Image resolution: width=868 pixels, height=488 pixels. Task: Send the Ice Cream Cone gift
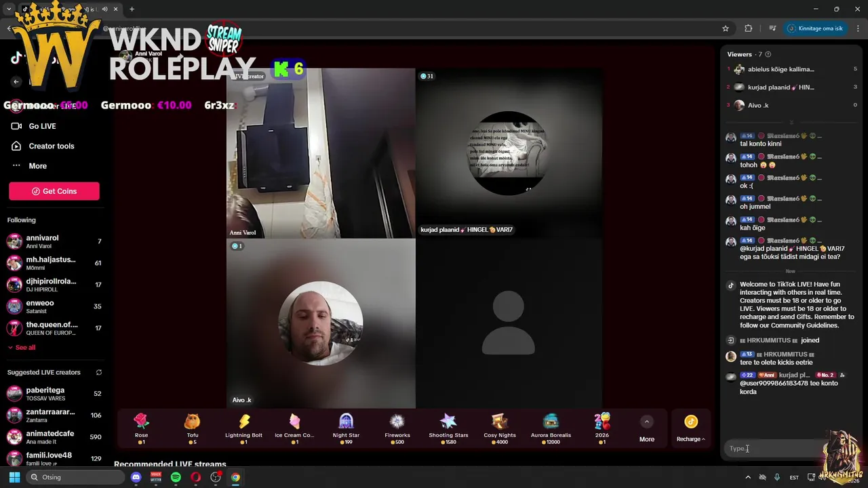pos(294,428)
